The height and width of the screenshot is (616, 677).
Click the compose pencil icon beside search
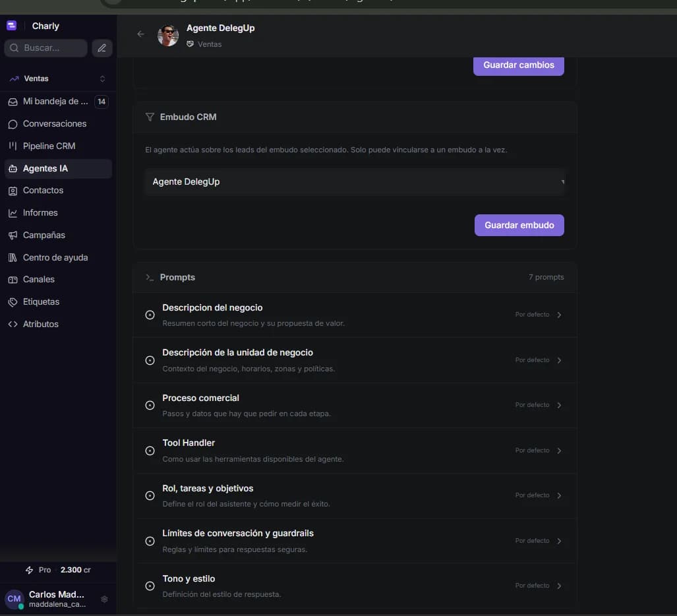pos(102,48)
